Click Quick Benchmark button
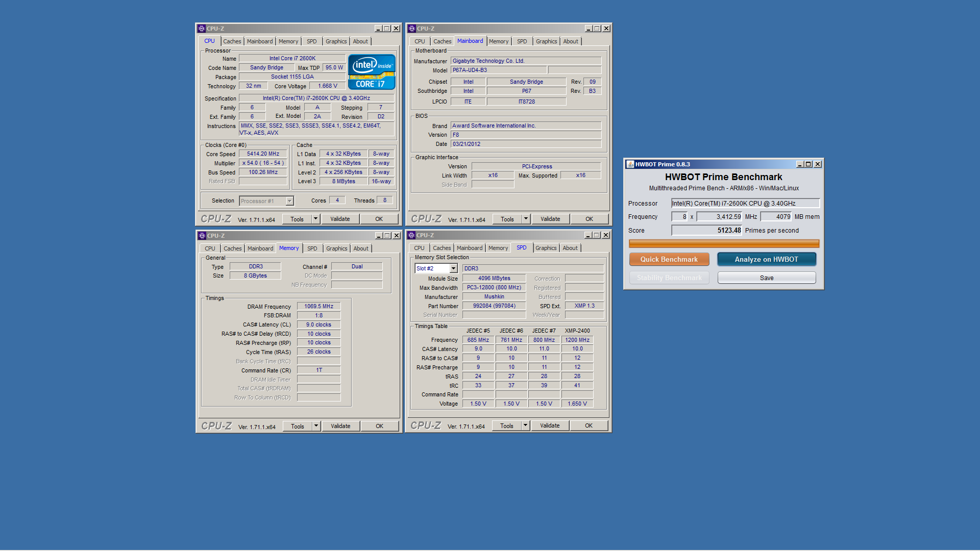This screenshot has width=980, height=551. (x=669, y=259)
